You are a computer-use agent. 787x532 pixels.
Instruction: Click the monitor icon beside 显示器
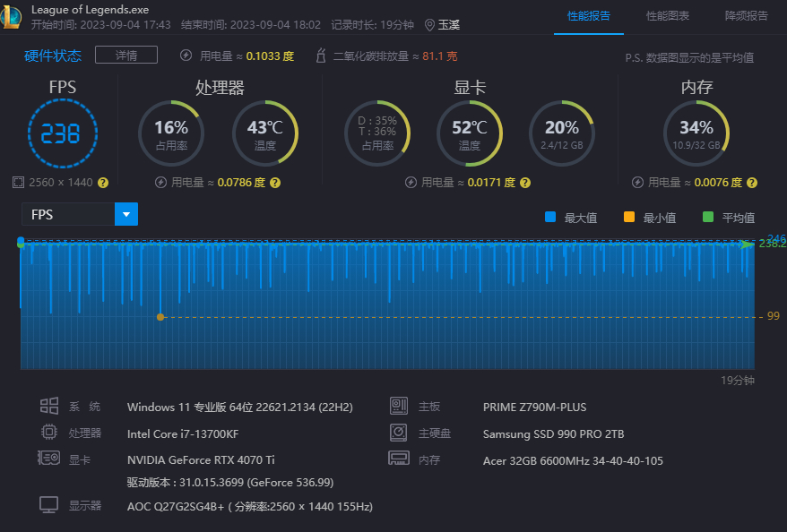point(49,504)
